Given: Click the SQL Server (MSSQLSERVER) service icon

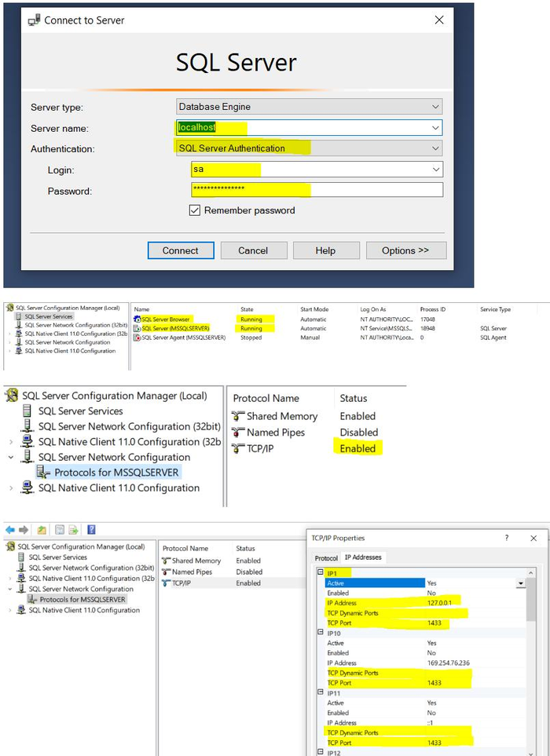Looking at the screenshot, I should 137,328.
